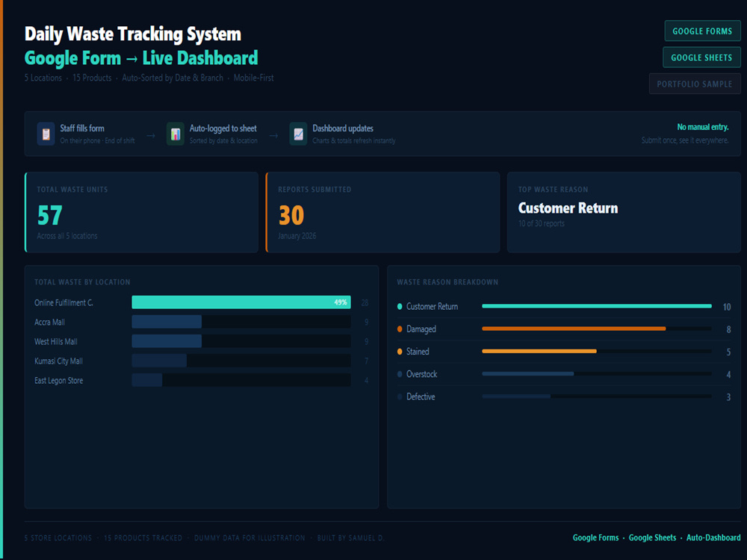Click the 10 of 30 reports caption
The image size is (747, 560).
click(541, 223)
